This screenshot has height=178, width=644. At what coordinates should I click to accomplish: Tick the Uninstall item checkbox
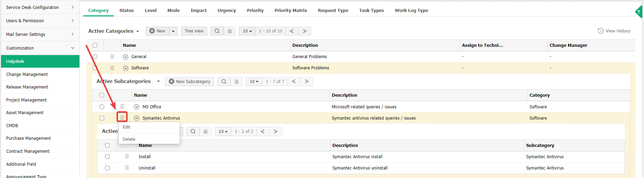107,168
